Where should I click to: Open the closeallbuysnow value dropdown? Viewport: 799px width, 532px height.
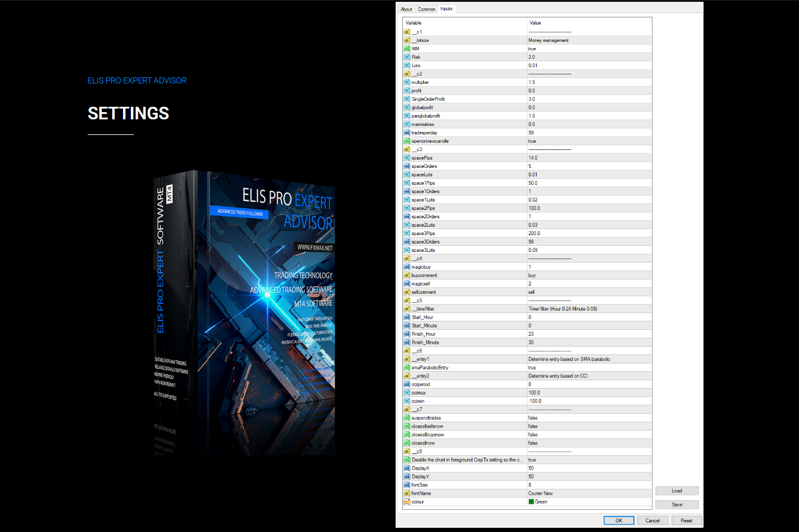pos(588,435)
